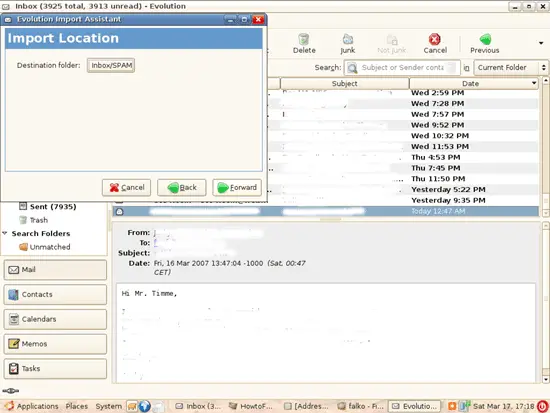This screenshot has height=413, width=550.
Task: Open the Places menu in panel
Action: coord(76,406)
